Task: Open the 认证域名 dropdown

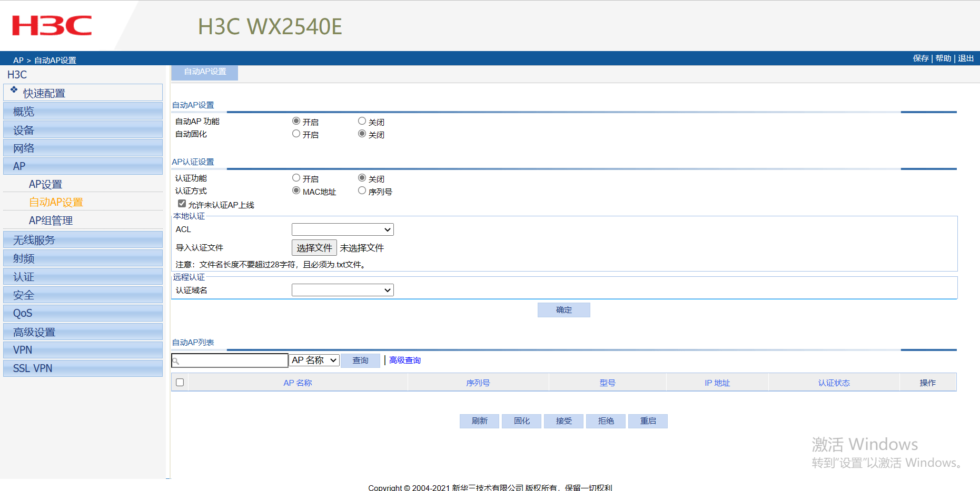Action: (343, 290)
